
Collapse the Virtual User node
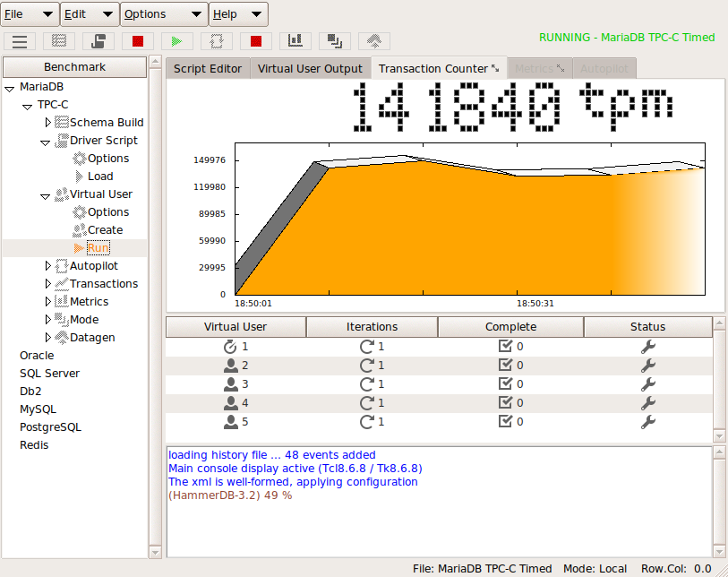tap(45, 195)
